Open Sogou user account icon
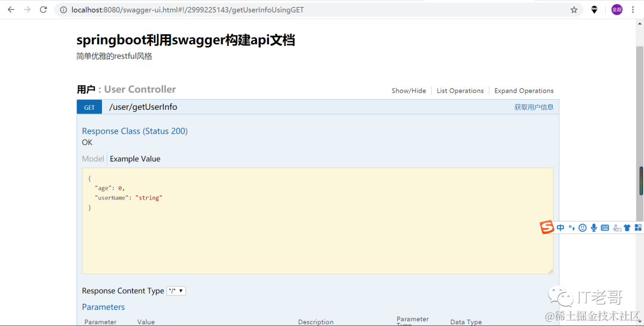 (x=617, y=227)
